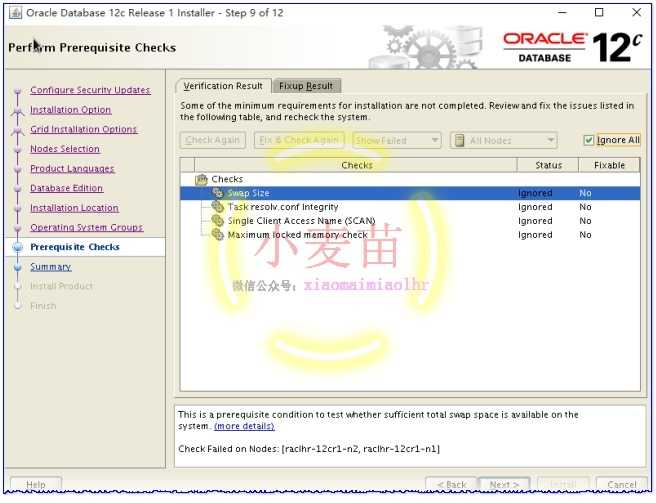Switch to the Fixup Result tab

point(306,86)
